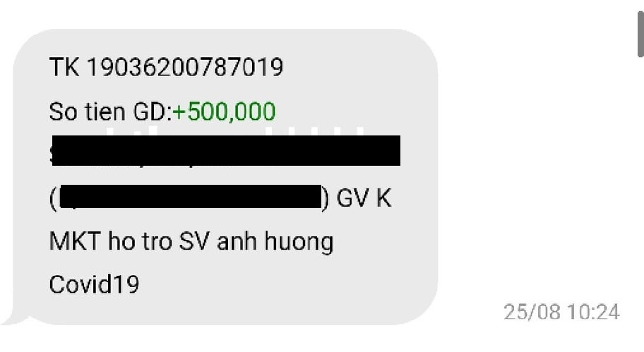This screenshot has width=644, height=352.
Task: Click the TK label
Action: [64, 67]
